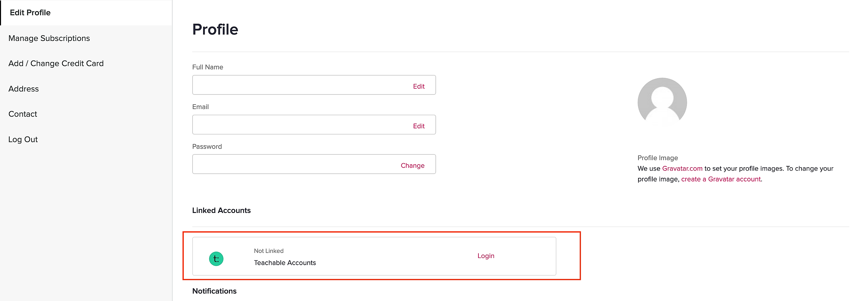Click the gray profile avatar image
Screen dimensions: 868x301
pos(662,102)
